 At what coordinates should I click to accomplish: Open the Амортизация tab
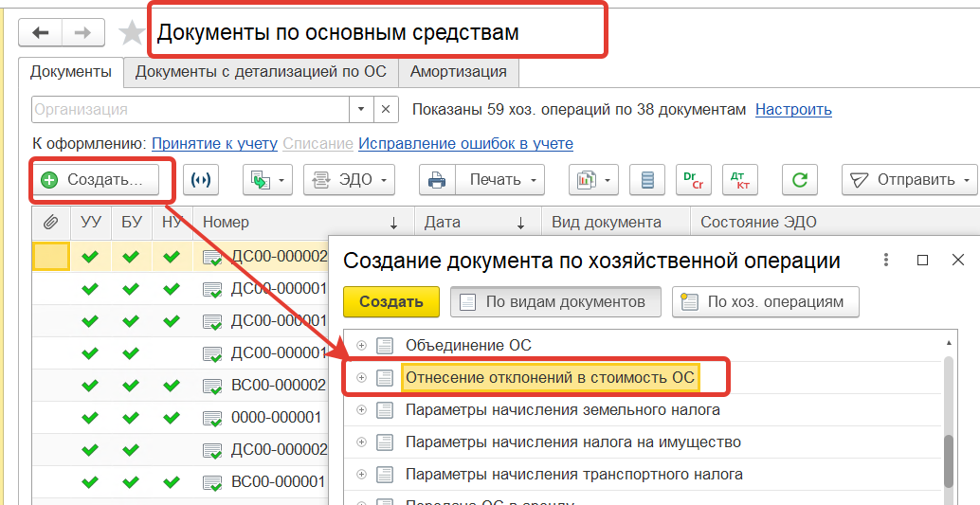point(458,72)
